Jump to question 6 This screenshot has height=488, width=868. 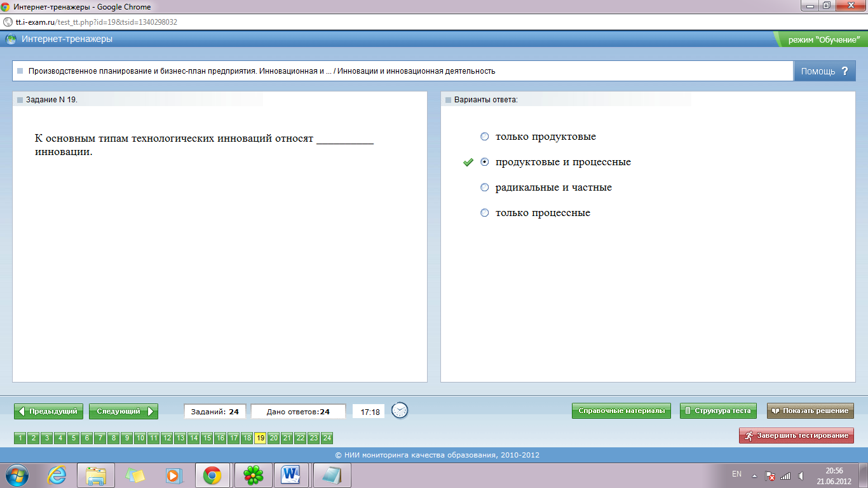[x=87, y=438]
